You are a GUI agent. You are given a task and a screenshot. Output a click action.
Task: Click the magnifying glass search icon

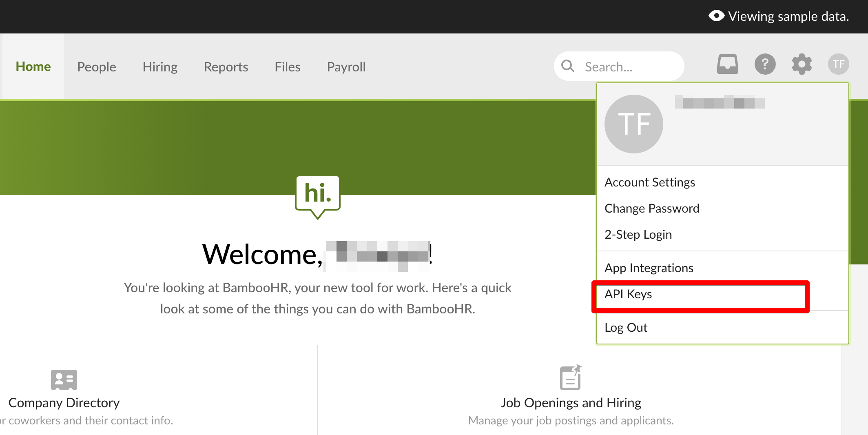pos(568,66)
